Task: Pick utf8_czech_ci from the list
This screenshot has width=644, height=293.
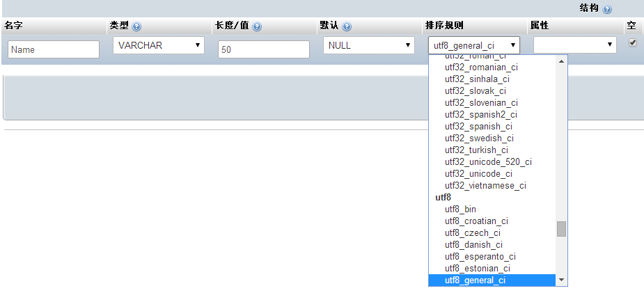Action: pyautogui.click(x=492, y=233)
